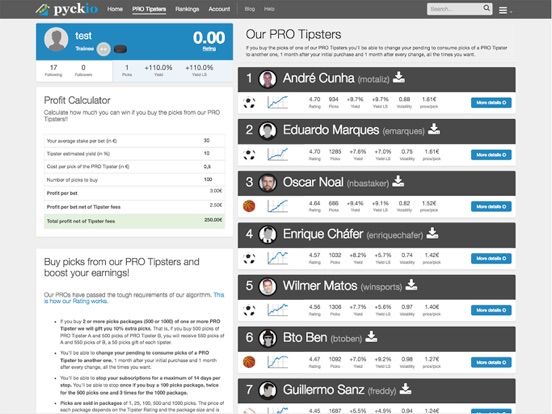The width and height of the screenshot is (552, 414).
Task: Open the PRO Tipsters tab
Action: click(149, 9)
